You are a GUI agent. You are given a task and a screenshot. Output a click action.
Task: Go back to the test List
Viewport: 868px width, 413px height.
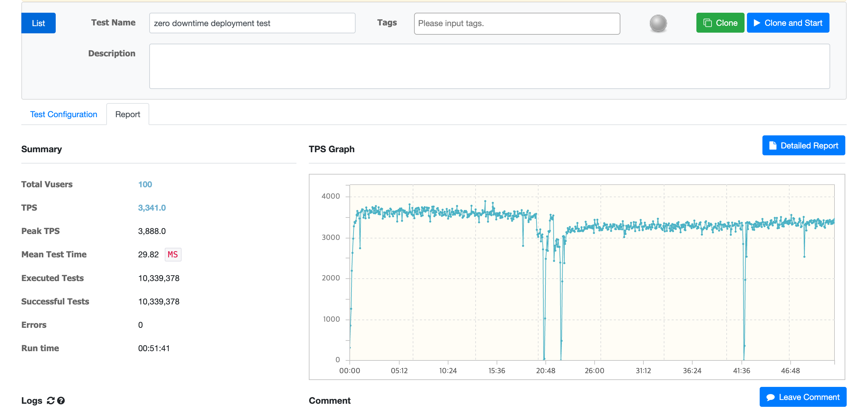(x=38, y=23)
